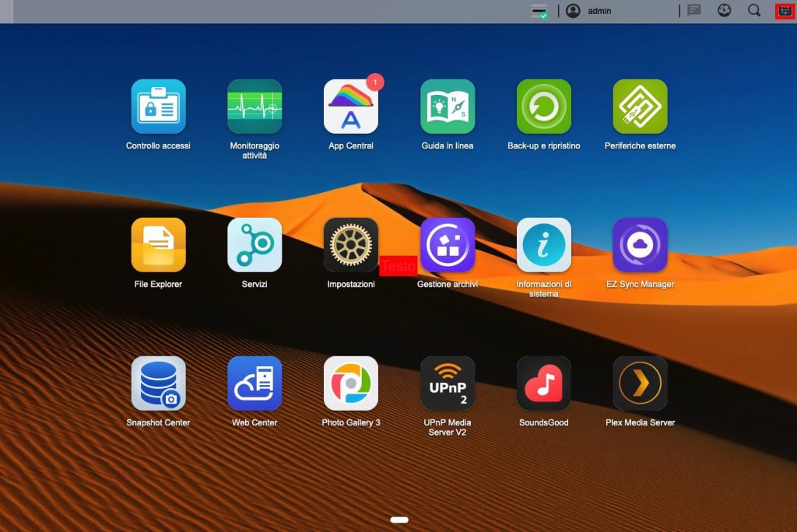Open the SoundsGood music app

pos(544,383)
